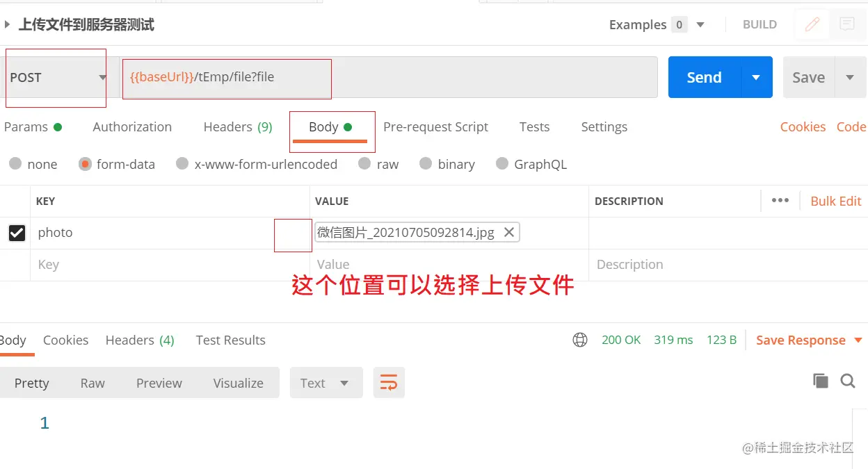
Task: Click the Send button
Action: tap(705, 77)
